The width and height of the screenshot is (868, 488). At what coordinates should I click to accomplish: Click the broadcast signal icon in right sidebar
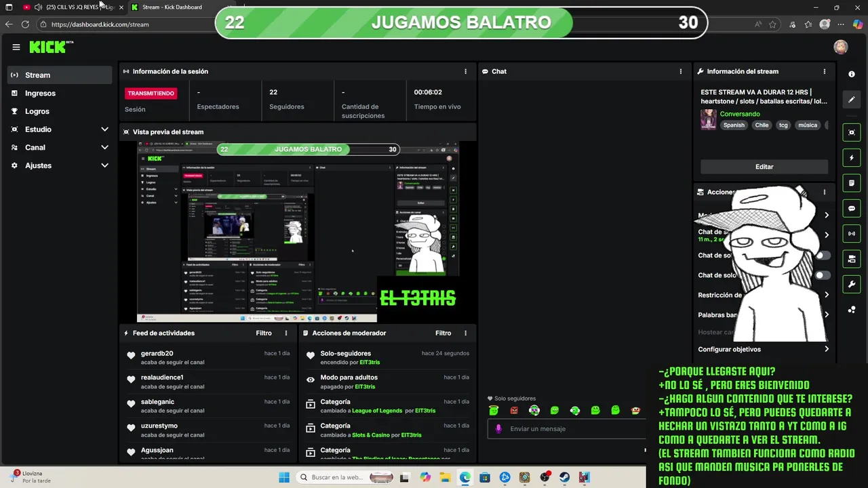[x=852, y=234]
